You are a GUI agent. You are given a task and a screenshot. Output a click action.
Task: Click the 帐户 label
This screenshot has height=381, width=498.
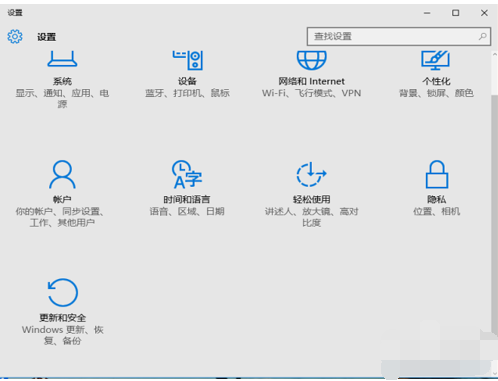tap(62, 199)
